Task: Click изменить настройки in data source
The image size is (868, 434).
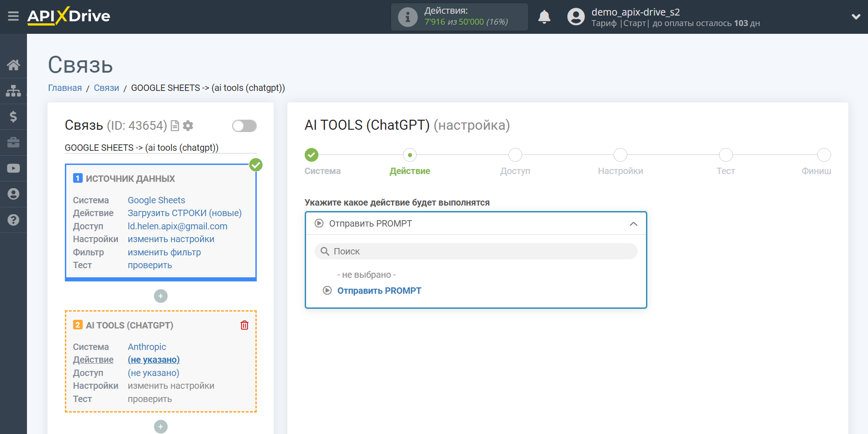Action: point(171,239)
